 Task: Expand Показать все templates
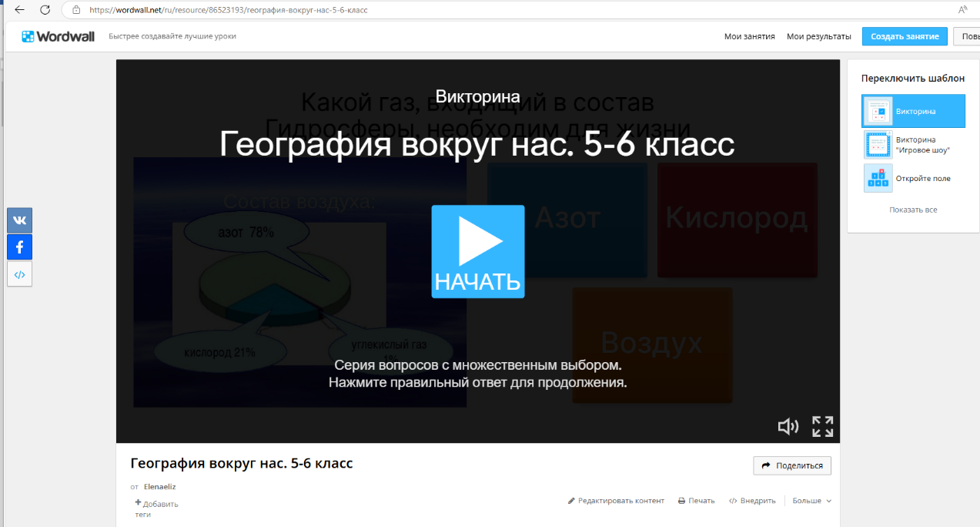pyautogui.click(x=913, y=210)
